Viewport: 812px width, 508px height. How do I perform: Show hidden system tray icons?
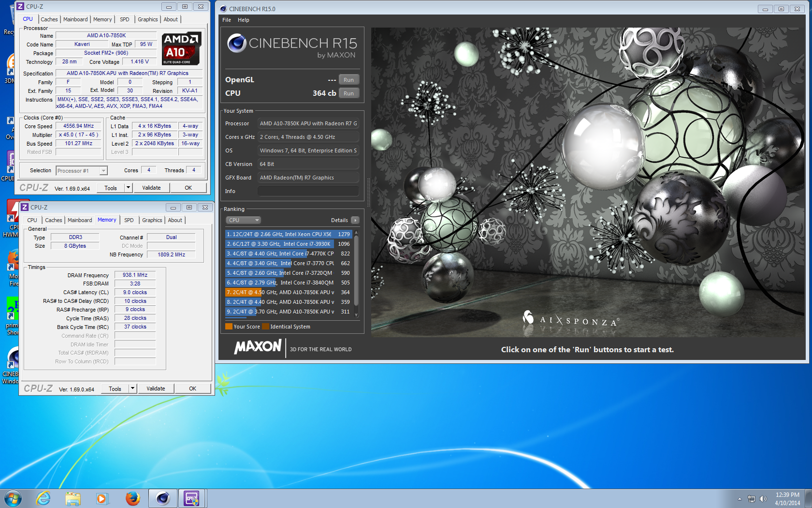pyautogui.click(x=739, y=499)
